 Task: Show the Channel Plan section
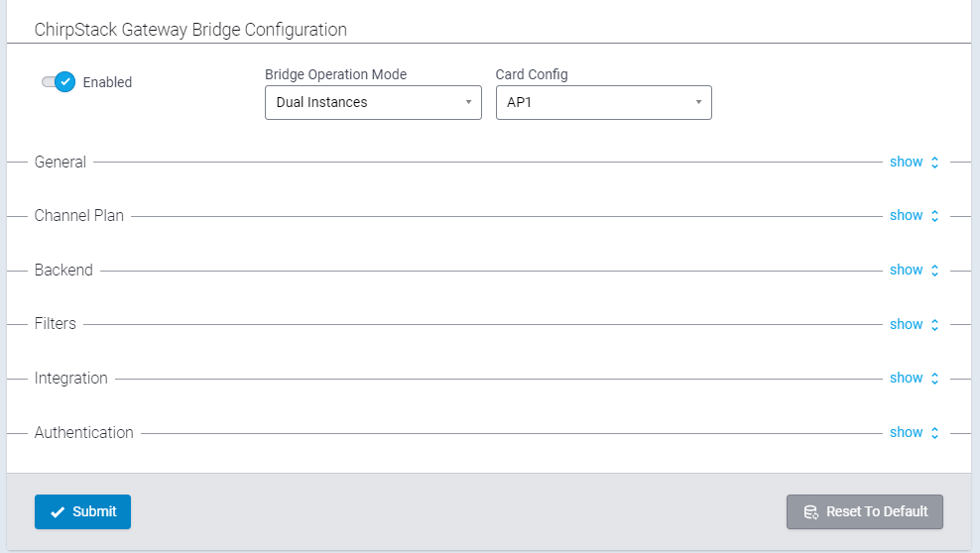[x=906, y=215]
